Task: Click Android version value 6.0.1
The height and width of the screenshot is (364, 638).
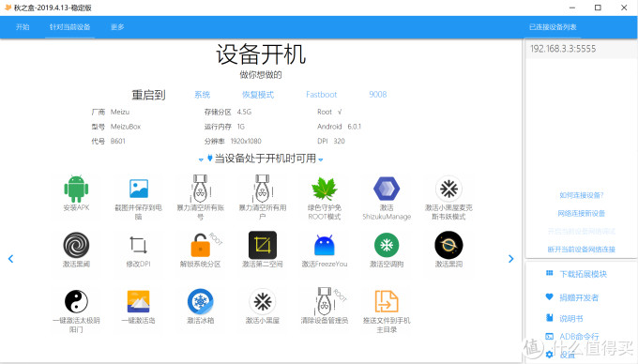Action: [x=355, y=127]
